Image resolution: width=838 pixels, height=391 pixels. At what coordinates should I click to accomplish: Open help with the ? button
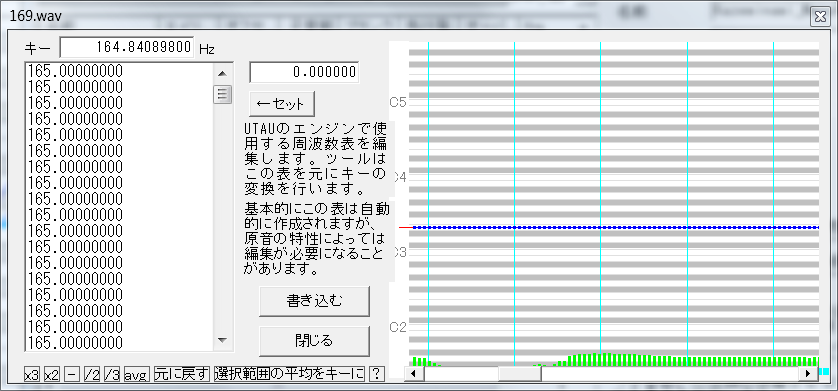377,374
